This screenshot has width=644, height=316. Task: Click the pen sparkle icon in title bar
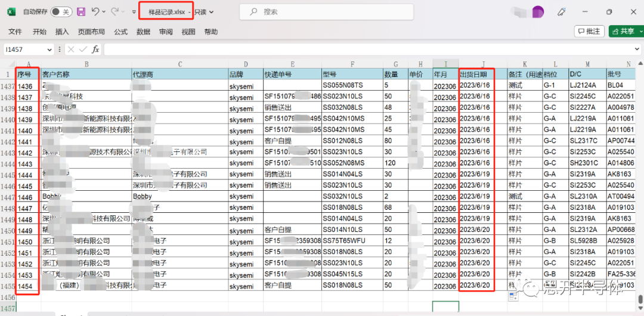562,12
